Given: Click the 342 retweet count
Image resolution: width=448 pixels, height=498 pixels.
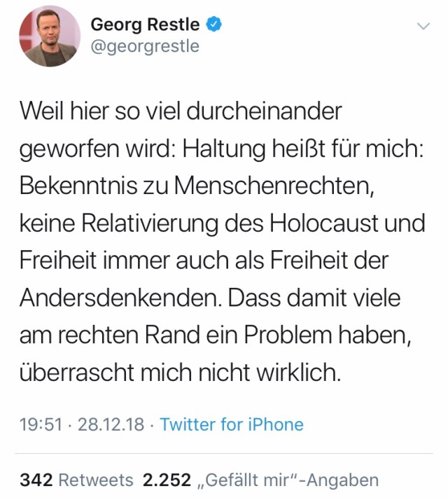Looking at the screenshot, I should pos(36,480).
